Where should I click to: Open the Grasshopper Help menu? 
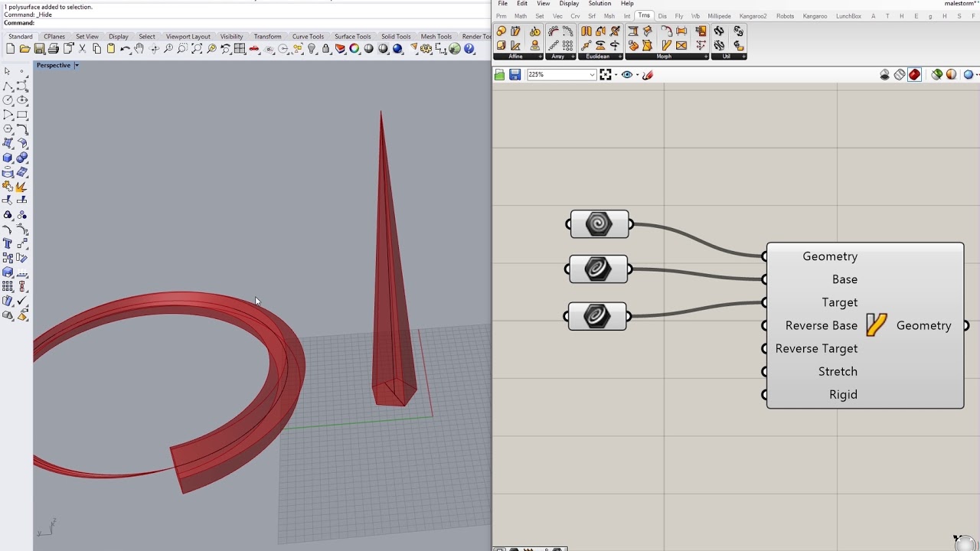click(627, 4)
